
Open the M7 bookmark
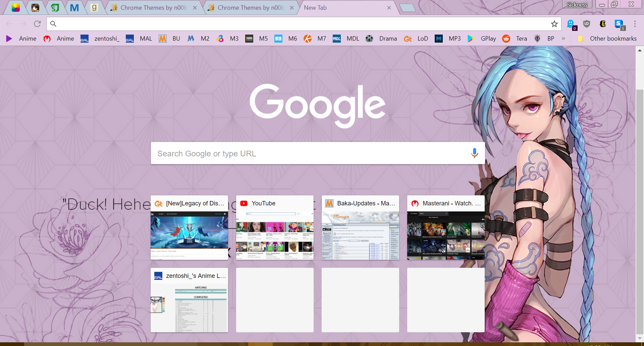coord(315,39)
